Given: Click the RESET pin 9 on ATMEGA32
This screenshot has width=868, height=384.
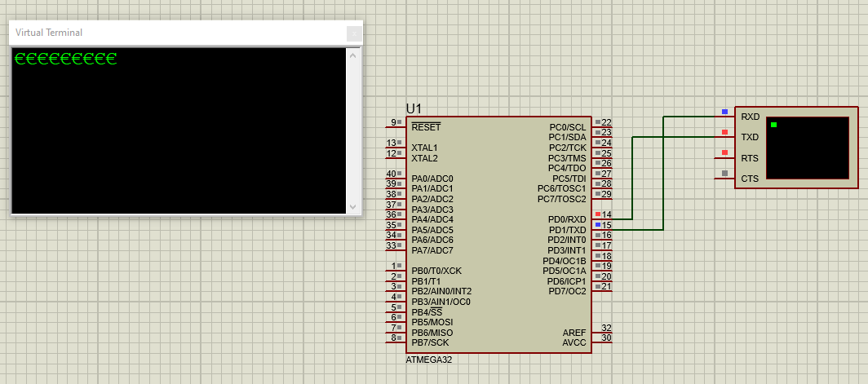Looking at the screenshot, I should (396, 125).
